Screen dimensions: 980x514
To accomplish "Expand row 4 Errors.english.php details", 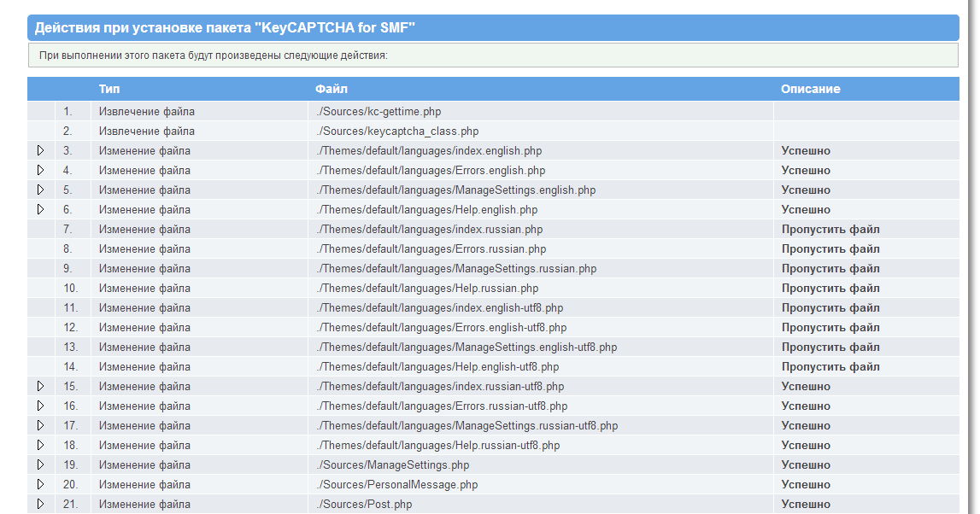I will (41, 170).
